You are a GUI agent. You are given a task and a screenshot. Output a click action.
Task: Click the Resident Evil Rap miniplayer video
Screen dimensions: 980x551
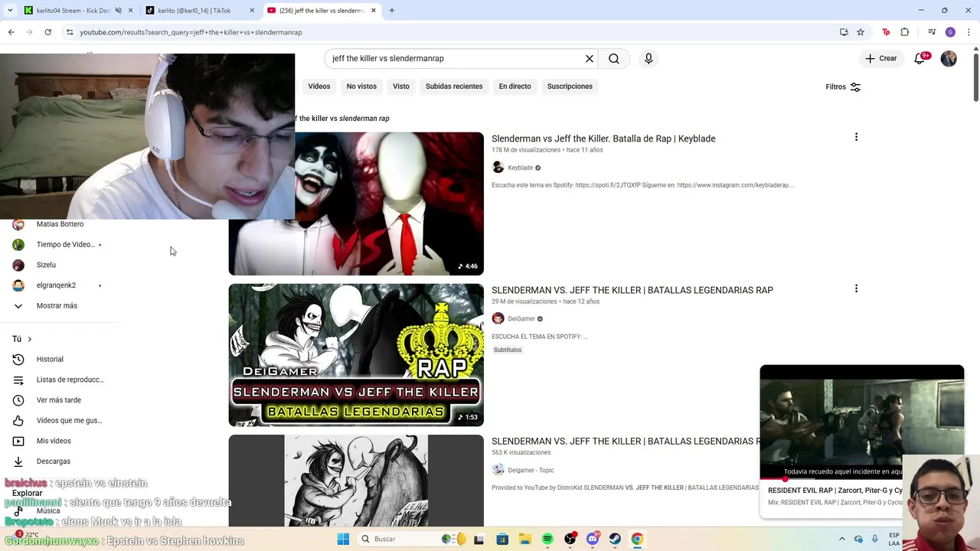862,422
